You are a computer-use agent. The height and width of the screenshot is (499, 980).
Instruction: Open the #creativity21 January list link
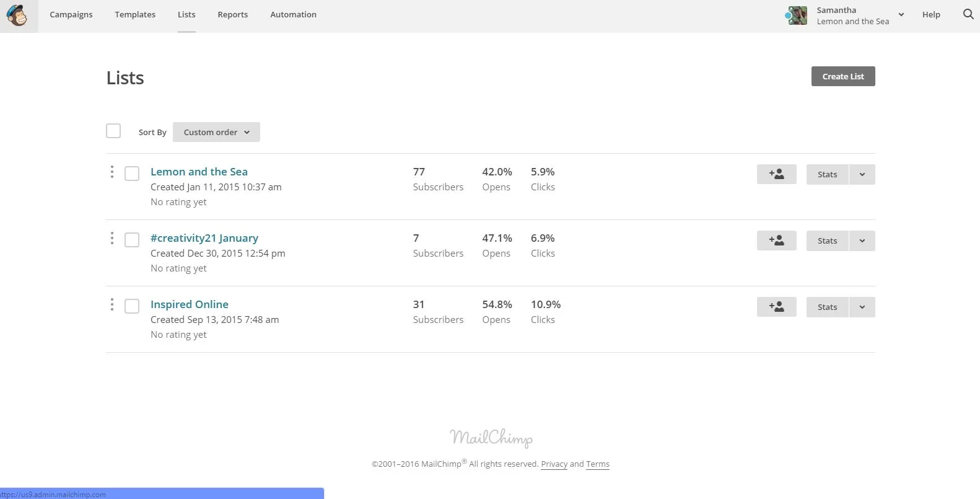(204, 238)
